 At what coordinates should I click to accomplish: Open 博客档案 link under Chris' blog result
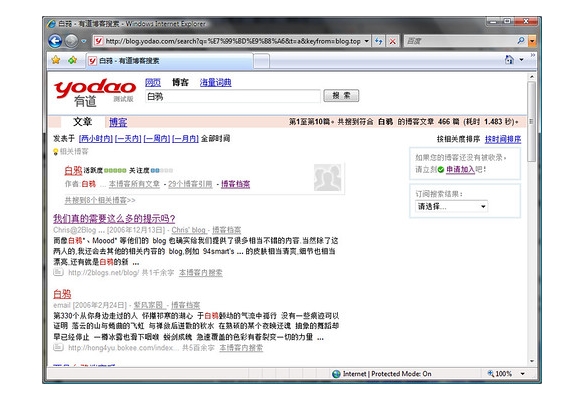[x=227, y=230]
